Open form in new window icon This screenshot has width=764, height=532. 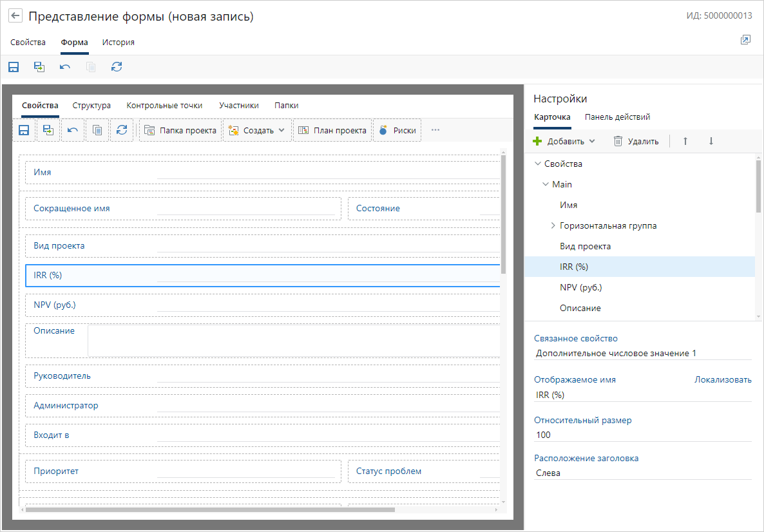click(x=745, y=40)
